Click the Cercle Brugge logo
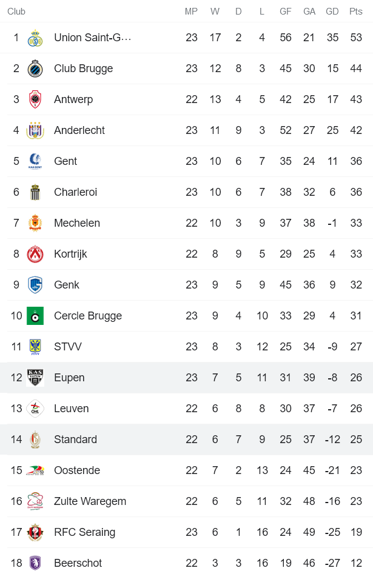 tap(36, 315)
